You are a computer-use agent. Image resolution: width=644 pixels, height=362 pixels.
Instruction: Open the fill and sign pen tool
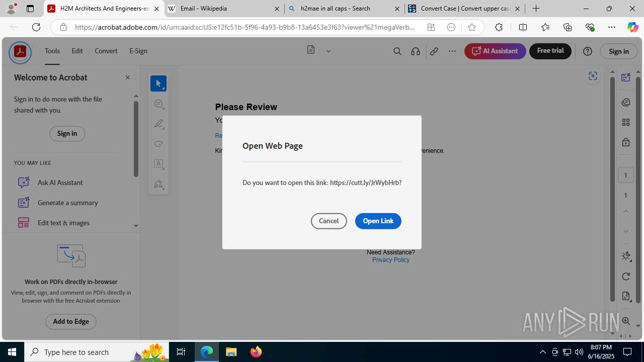coord(158,184)
